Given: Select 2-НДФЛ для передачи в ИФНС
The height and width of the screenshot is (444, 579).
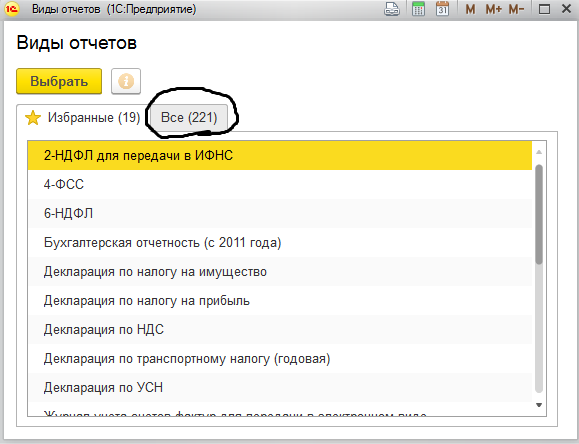Looking at the screenshot, I should (280, 155).
